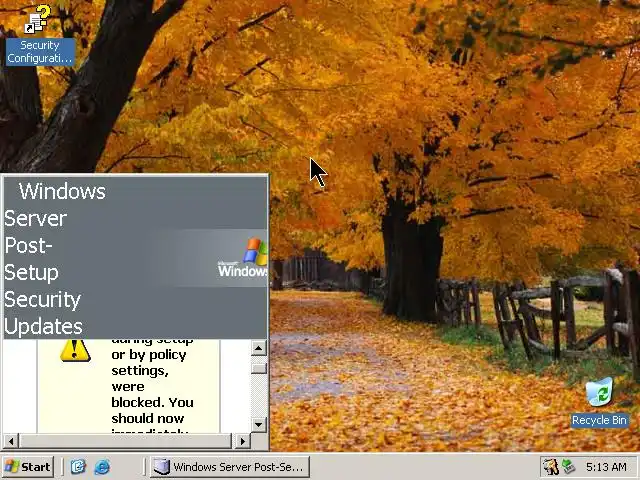This screenshot has width=640, height=480.
Task: Click the 5:13 AM clock in the taskbar
Action: tap(606, 467)
